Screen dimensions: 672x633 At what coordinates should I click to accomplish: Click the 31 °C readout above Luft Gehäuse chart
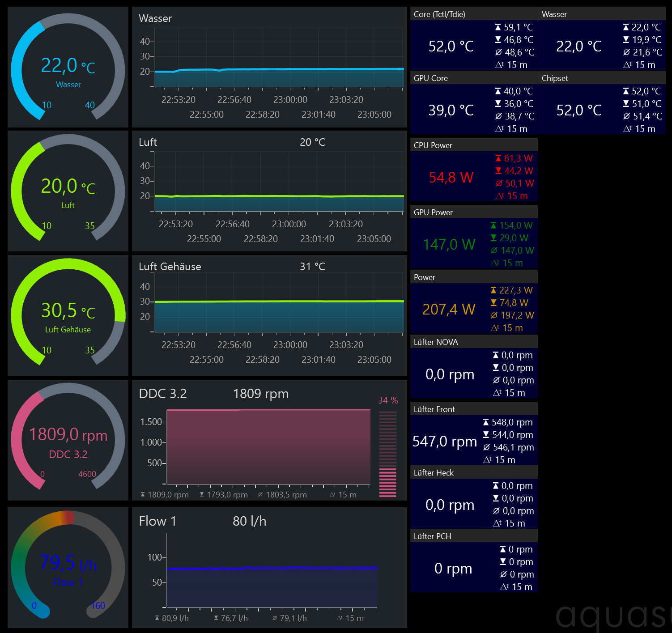[312, 267]
